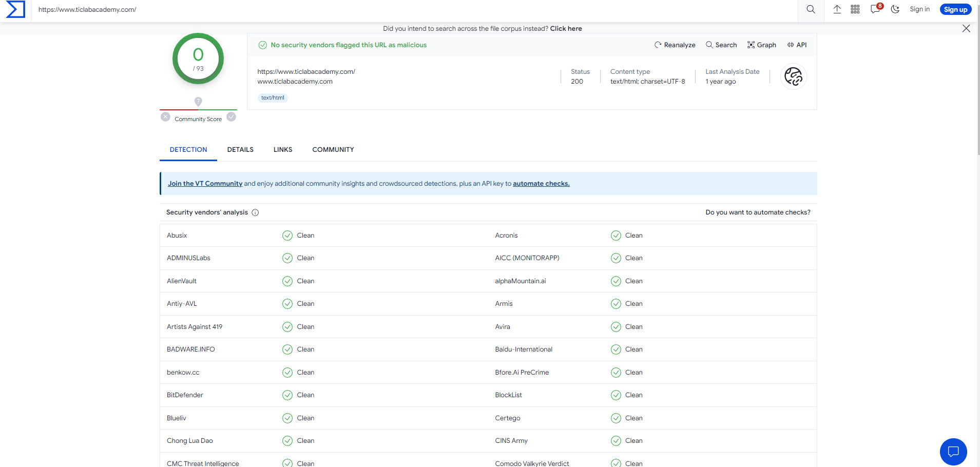980x467 pixels.
Task: Switch to the LINKS tab
Action: pyautogui.click(x=283, y=150)
